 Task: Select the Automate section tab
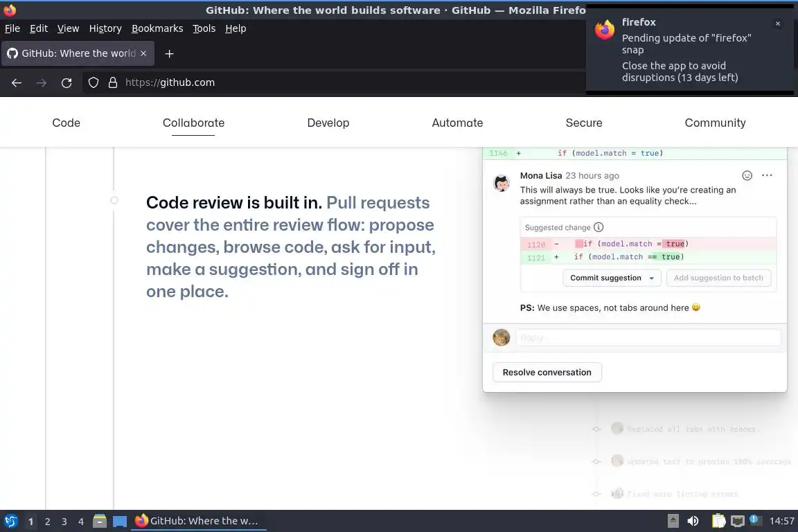click(457, 123)
